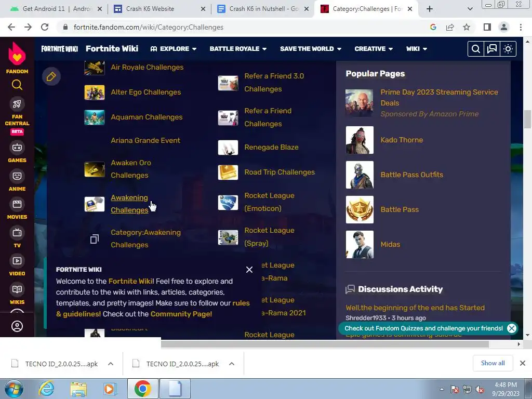Reload the current page
Viewport: 532px width, 399px height.
click(45, 27)
